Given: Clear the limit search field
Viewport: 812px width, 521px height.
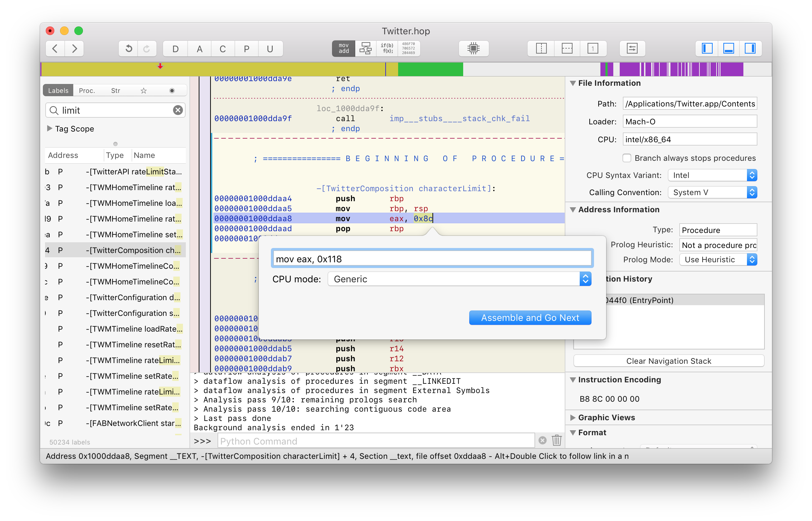Looking at the screenshot, I should point(178,110).
